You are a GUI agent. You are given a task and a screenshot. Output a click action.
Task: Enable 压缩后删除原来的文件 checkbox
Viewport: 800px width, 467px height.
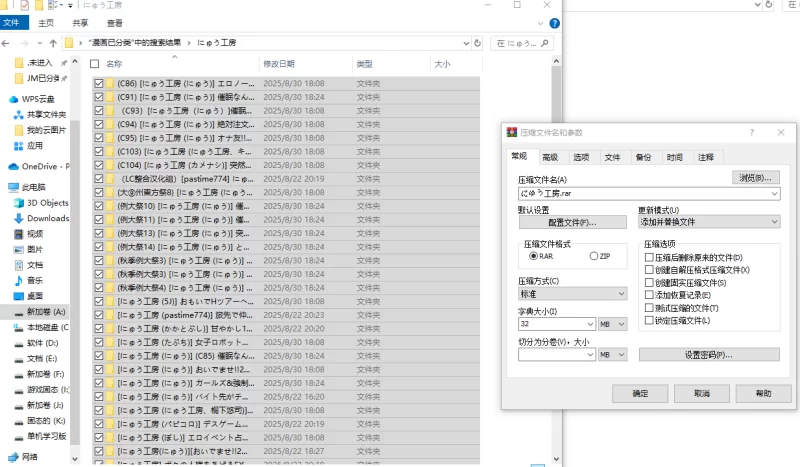click(x=650, y=258)
